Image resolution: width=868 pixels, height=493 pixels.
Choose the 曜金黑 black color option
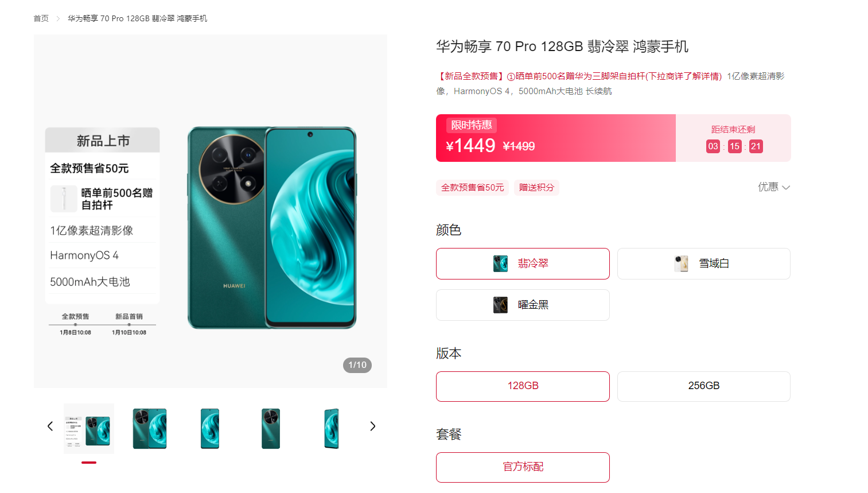(x=523, y=305)
